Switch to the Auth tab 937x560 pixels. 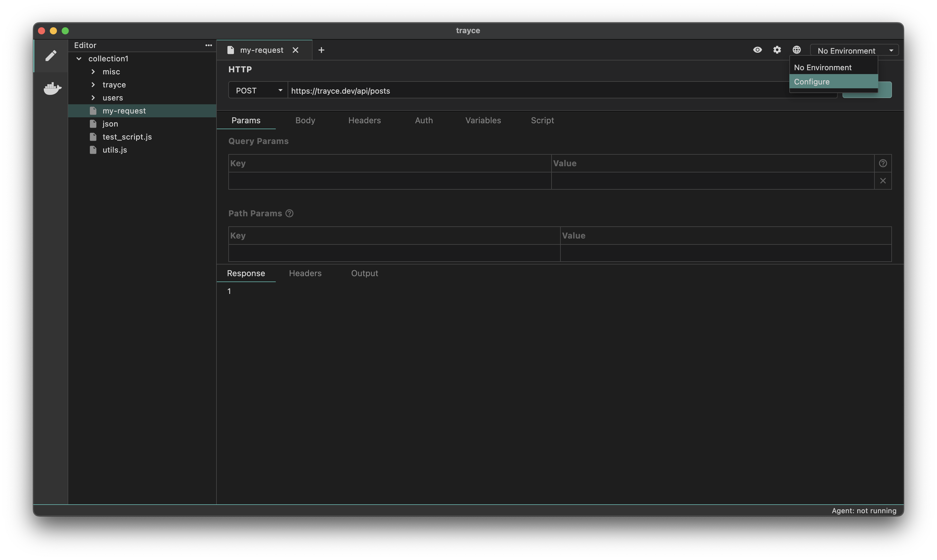[423, 120]
